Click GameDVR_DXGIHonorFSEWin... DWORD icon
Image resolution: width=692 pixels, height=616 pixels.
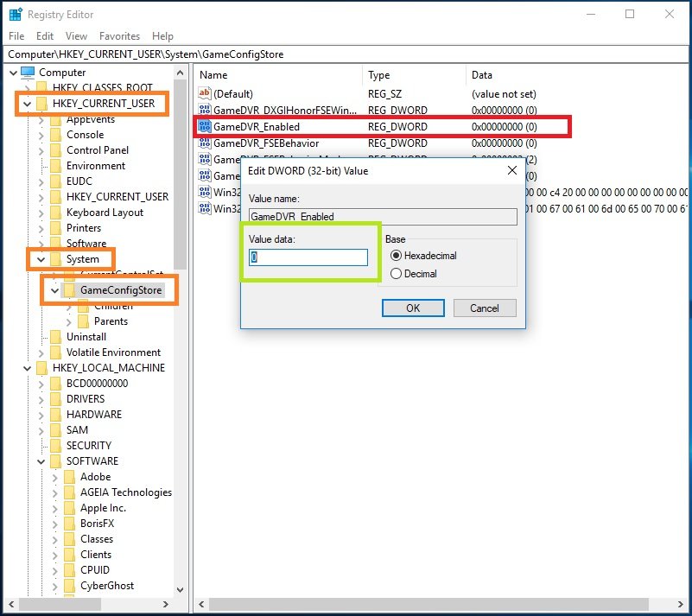click(x=205, y=110)
